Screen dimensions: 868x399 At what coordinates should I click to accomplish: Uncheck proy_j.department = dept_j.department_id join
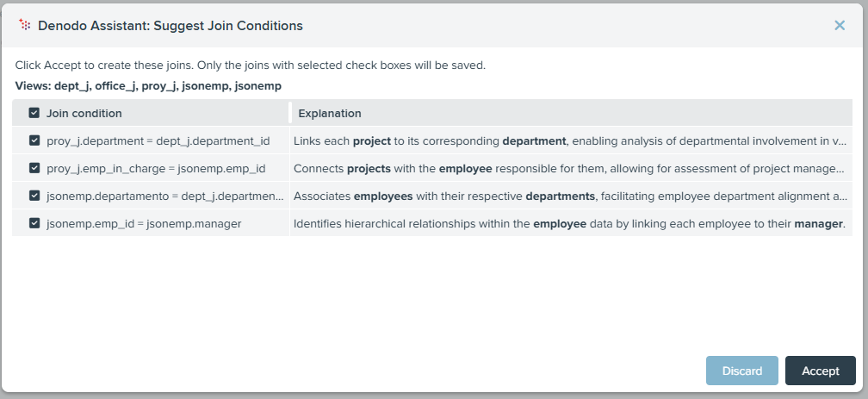[x=34, y=140]
